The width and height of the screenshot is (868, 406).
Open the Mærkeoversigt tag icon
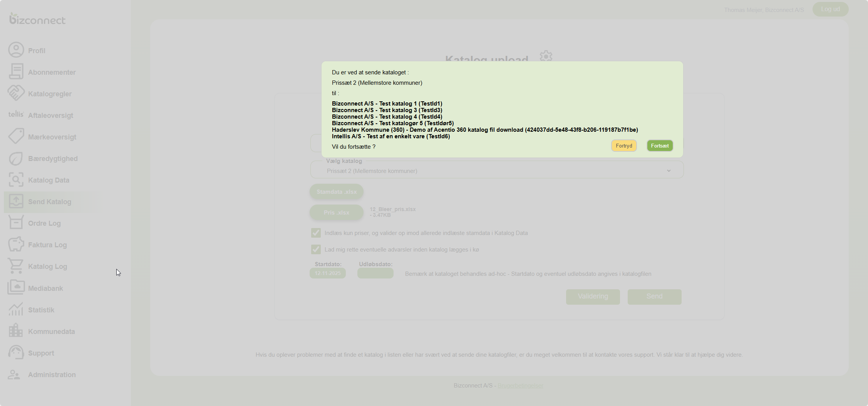16,136
